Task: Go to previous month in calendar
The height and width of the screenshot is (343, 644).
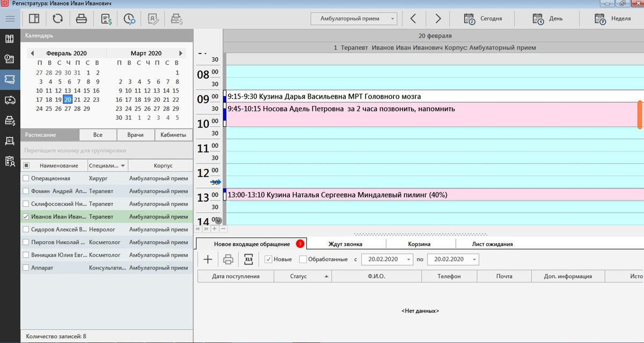Action: (32, 54)
